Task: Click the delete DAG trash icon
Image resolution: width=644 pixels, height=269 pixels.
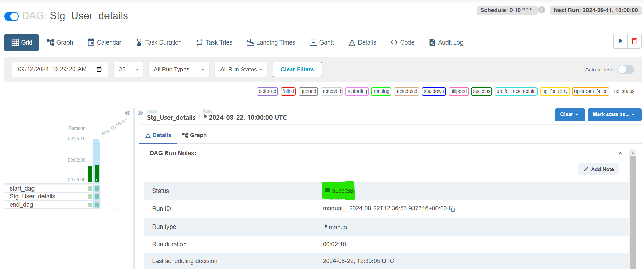Action: pyautogui.click(x=634, y=41)
